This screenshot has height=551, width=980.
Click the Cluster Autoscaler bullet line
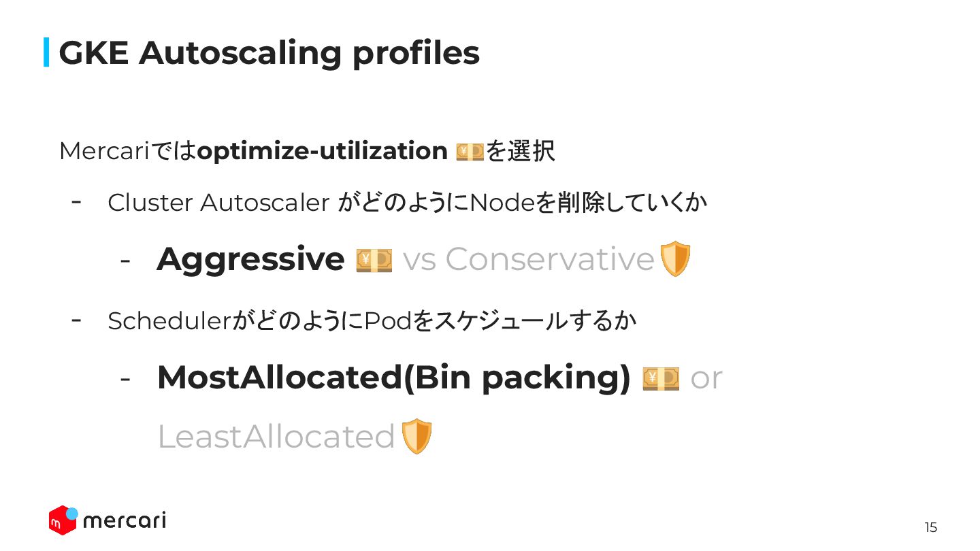click(407, 203)
